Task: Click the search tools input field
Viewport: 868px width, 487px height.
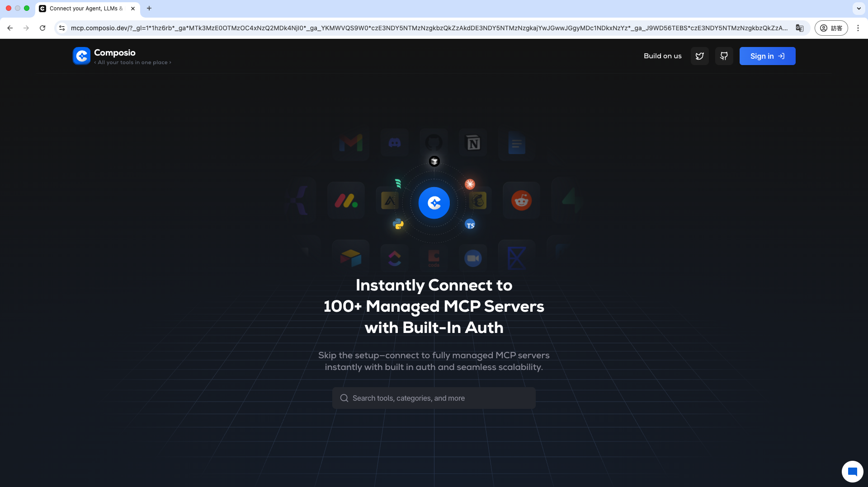Action: (434, 398)
